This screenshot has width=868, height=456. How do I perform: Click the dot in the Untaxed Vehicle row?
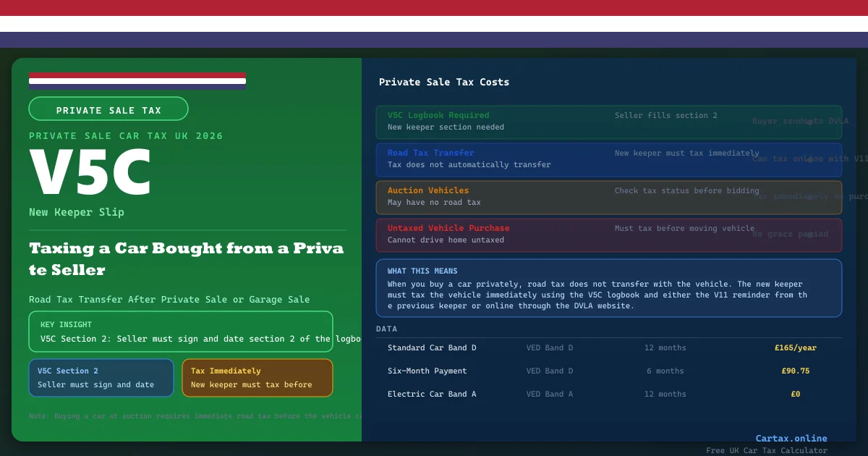(809, 235)
